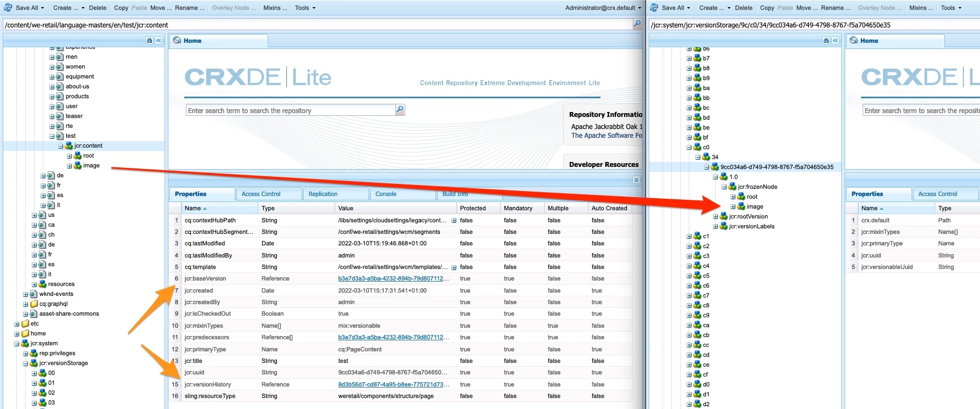The image size is (980, 409).
Task: Click the repository search term field
Action: tap(291, 110)
